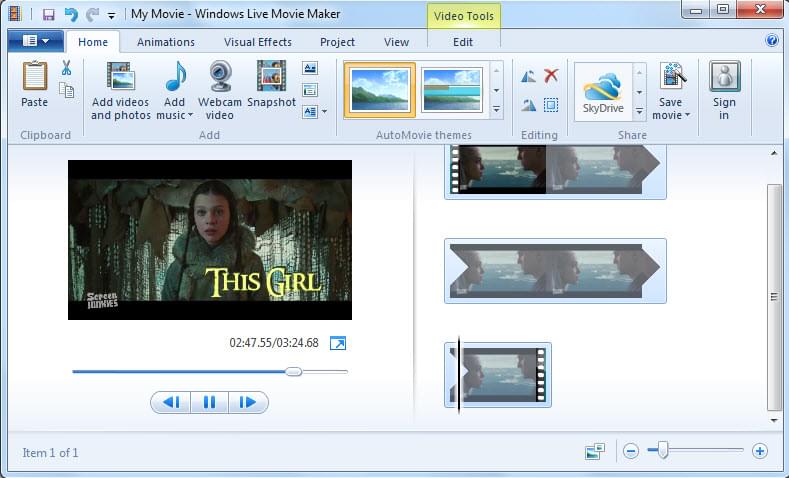Toggle thumbnail size view in status bar
The width and height of the screenshot is (789, 478).
595,452
